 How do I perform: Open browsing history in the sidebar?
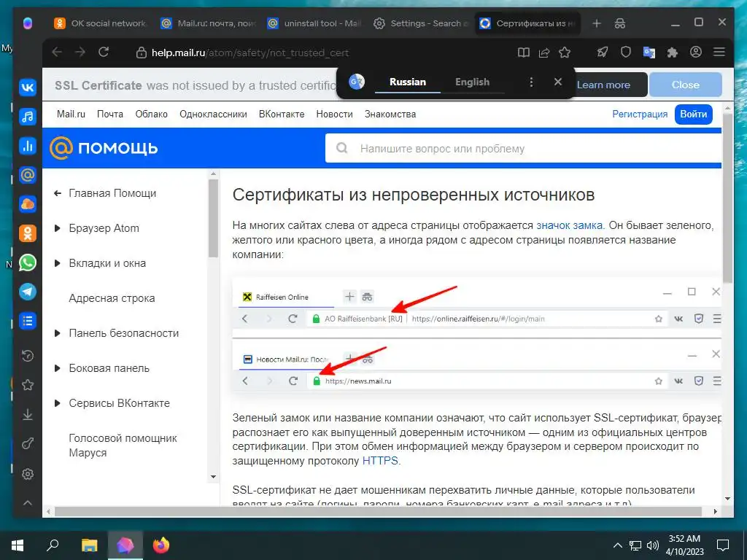point(28,355)
